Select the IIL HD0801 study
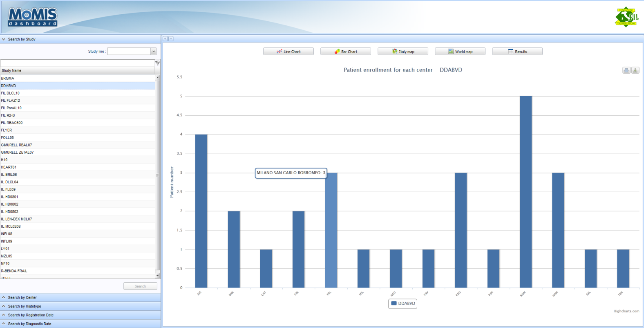Screen dimensions: 644x328 [78, 197]
